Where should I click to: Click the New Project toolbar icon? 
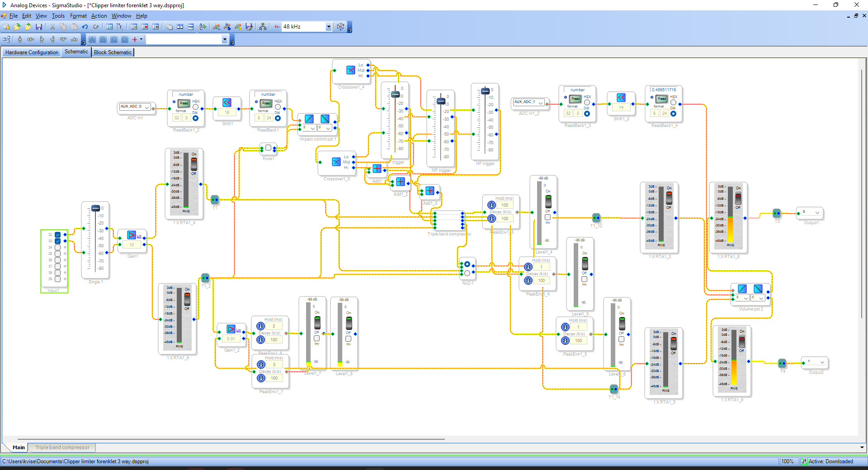(x=7, y=27)
